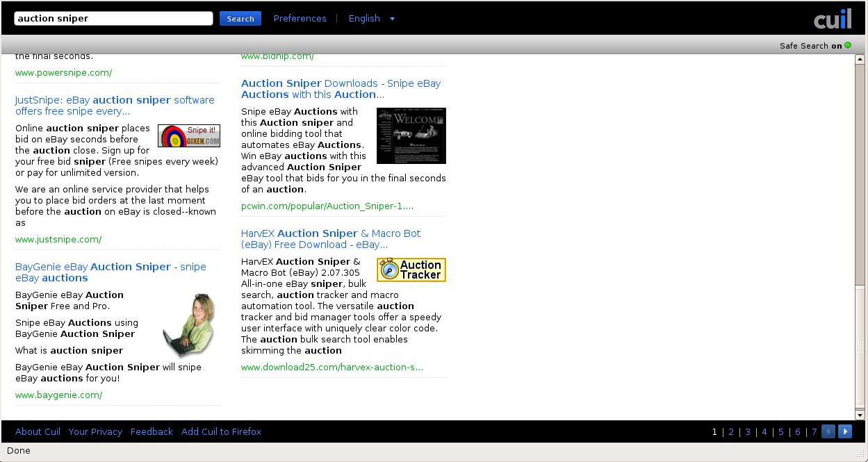Visit www.download25.com/harvex-auction URL
This screenshot has height=462, width=868.
pyautogui.click(x=332, y=368)
